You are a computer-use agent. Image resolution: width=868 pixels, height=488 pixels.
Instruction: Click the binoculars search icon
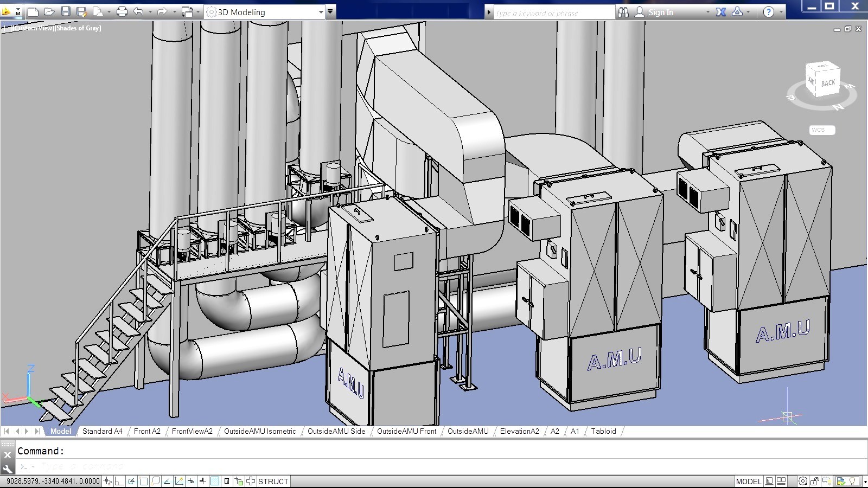[623, 12]
